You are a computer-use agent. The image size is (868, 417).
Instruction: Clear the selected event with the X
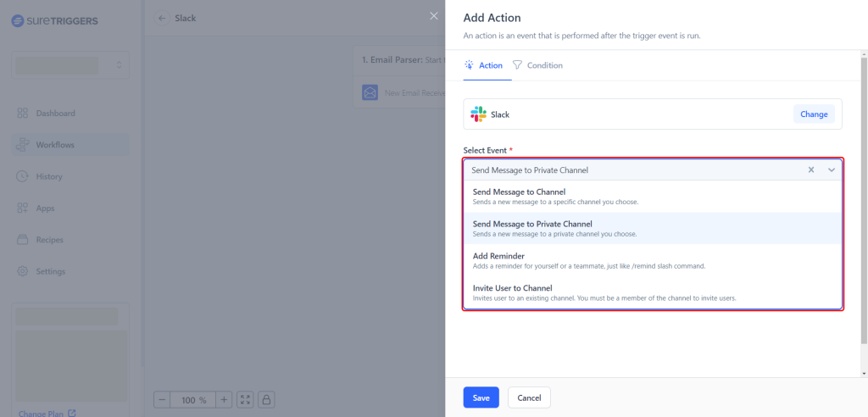point(811,170)
